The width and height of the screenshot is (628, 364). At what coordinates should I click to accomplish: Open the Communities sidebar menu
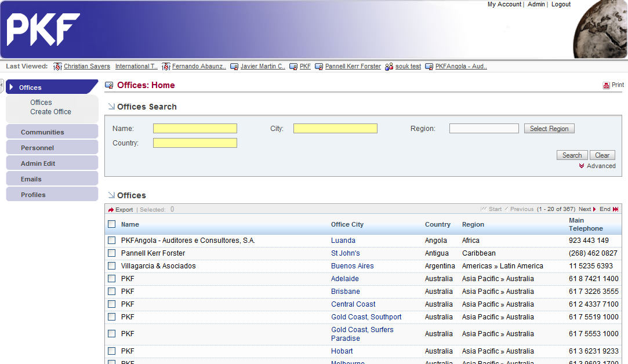[52, 132]
